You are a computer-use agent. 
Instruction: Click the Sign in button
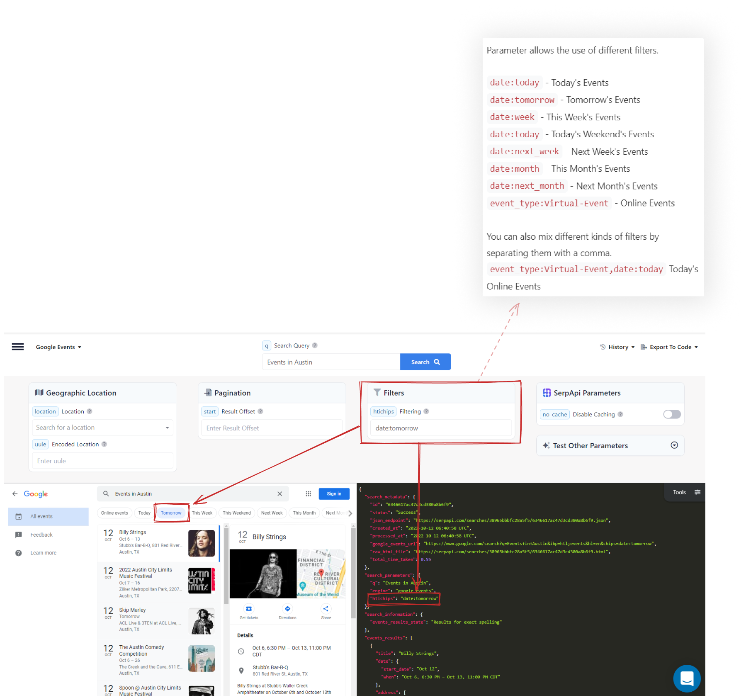(334, 493)
